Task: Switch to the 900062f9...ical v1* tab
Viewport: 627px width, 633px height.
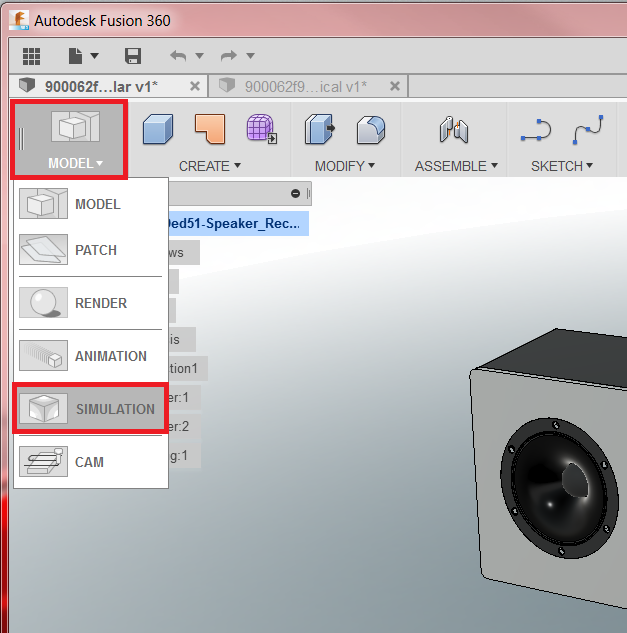Action: pos(306,86)
